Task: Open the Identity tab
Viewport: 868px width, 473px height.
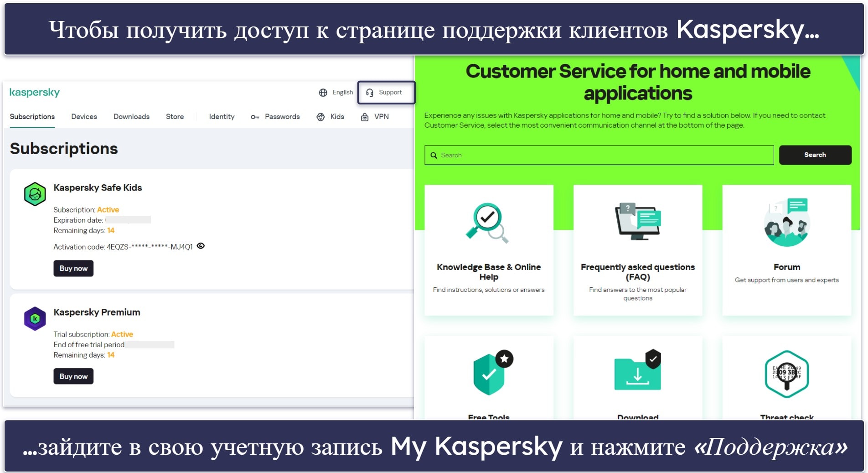Action: click(x=222, y=117)
